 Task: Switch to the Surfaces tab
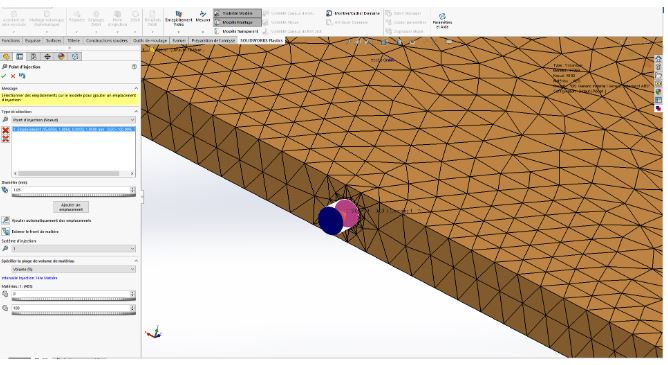(x=54, y=40)
